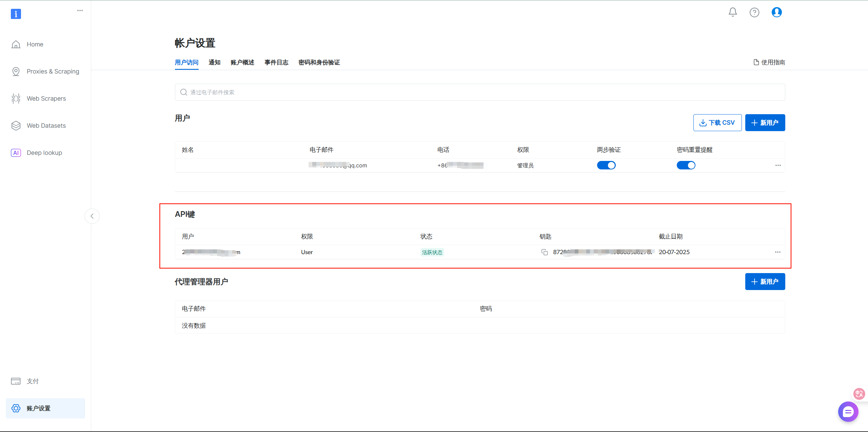
Task: Open more options for admin user row
Action: (778, 165)
